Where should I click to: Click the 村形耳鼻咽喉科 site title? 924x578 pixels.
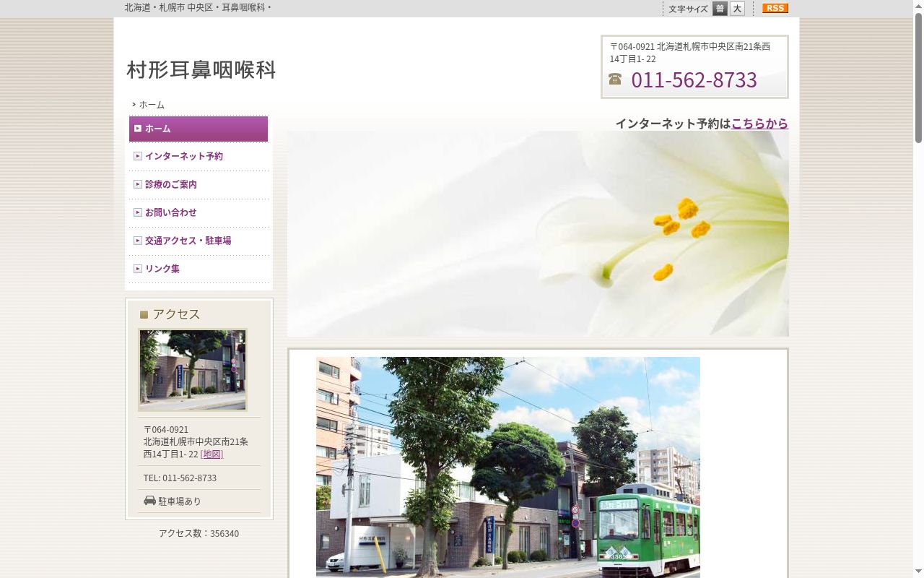[x=201, y=69]
